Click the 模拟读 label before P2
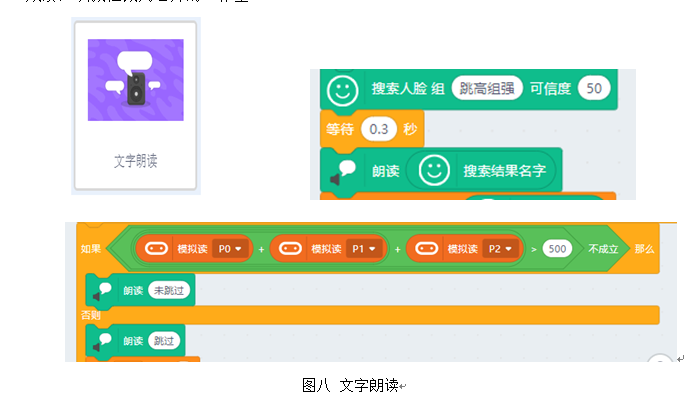The image size is (695, 394). coord(463,249)
